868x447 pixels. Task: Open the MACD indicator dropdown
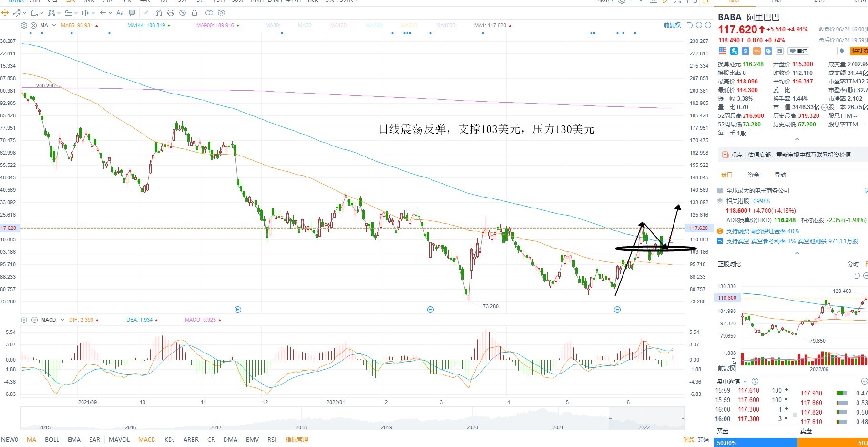(x=62, y=320)
